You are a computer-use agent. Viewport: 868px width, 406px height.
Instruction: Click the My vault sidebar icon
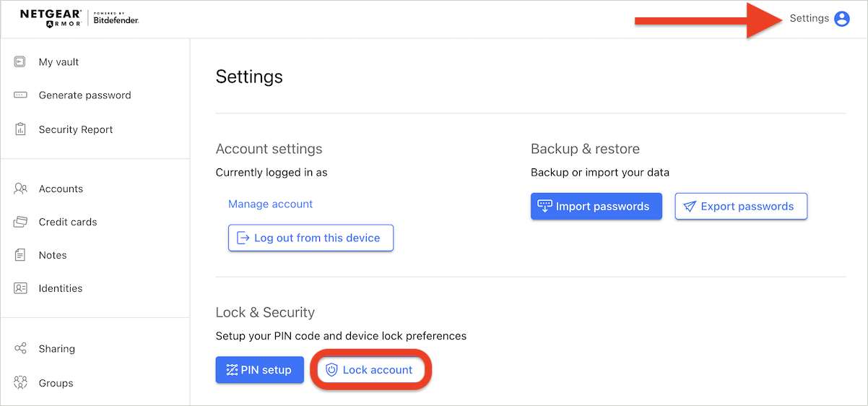click(20, 62)
